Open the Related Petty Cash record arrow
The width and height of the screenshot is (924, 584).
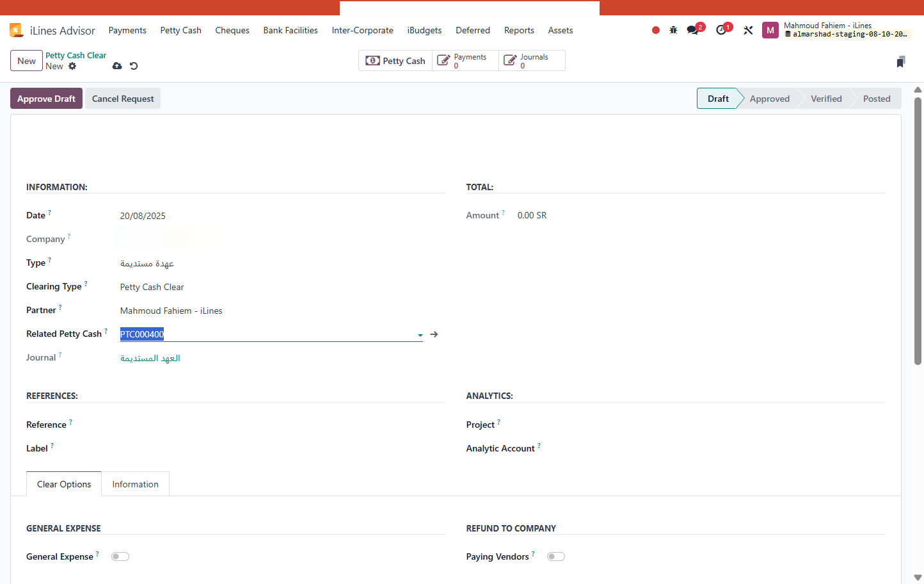point(434,334)
